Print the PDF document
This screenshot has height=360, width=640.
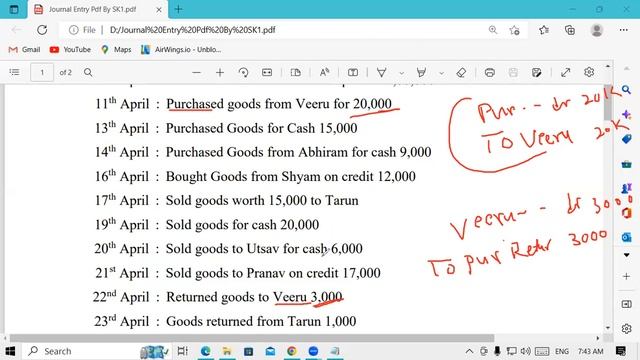click(490, 73)
